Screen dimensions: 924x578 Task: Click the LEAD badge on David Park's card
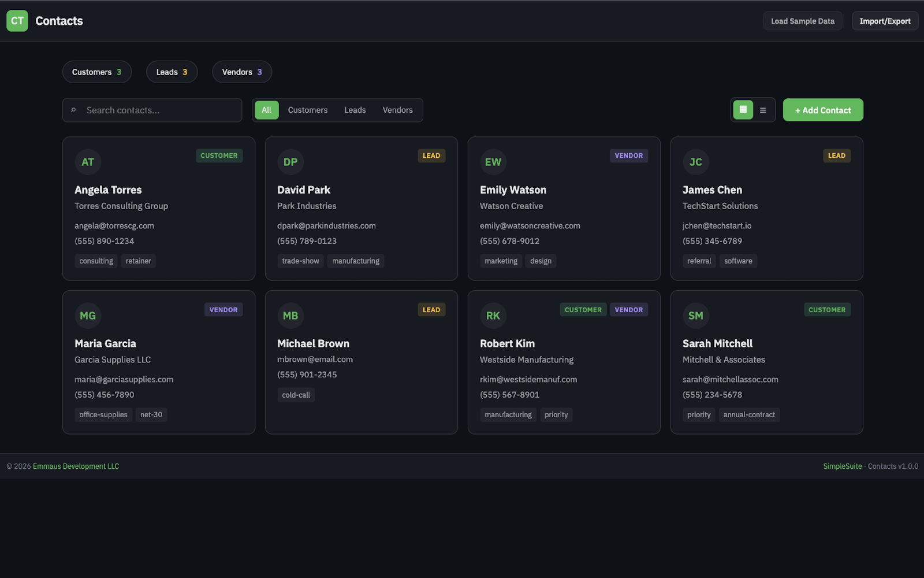coord(431,155)
